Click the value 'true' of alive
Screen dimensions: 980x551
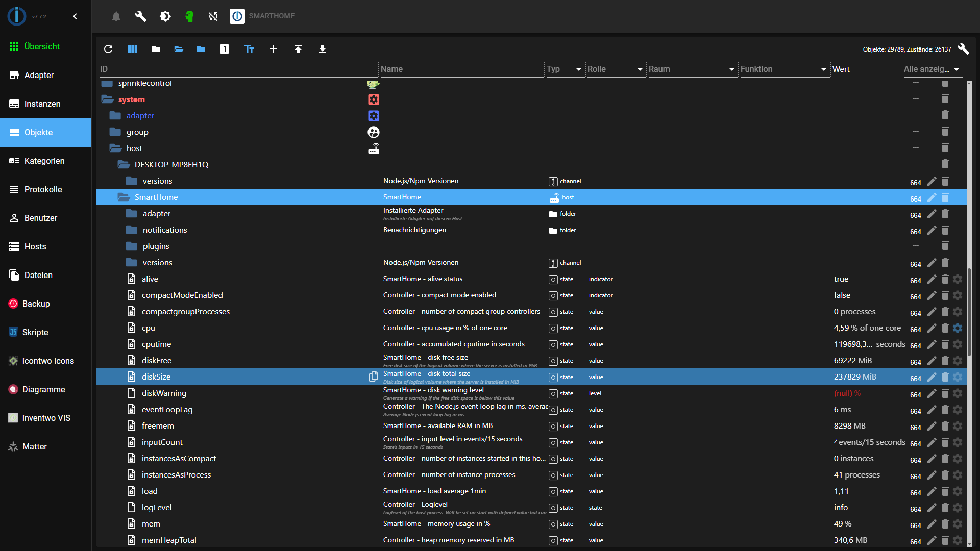click(841, 279)
